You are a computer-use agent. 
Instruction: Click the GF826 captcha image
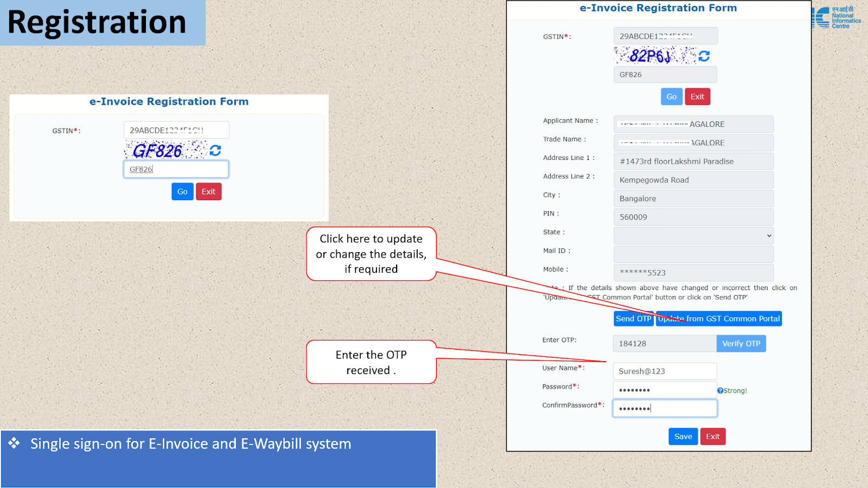click(x=165, y=150)
